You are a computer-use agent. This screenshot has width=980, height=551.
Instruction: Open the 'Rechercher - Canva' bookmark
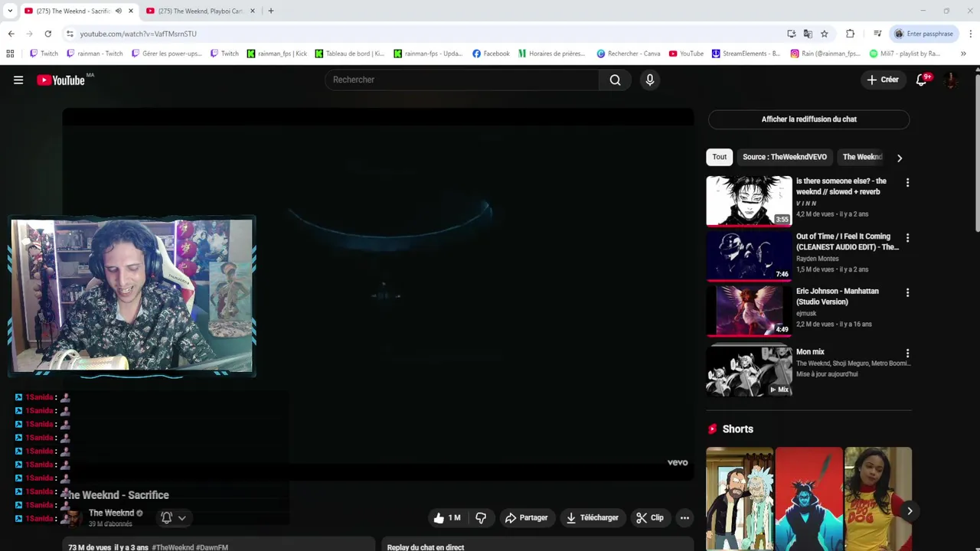629,54
